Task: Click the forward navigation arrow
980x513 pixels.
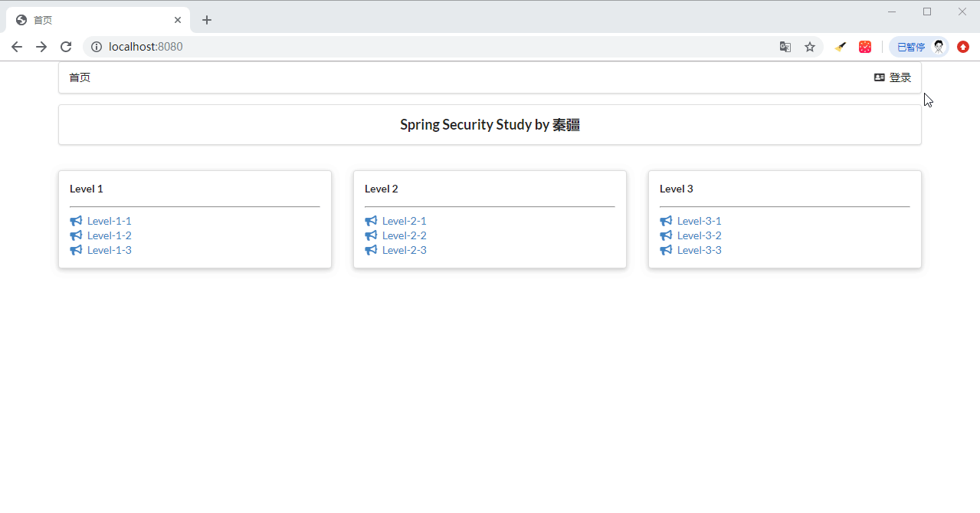Action: [x=41, y=47]
